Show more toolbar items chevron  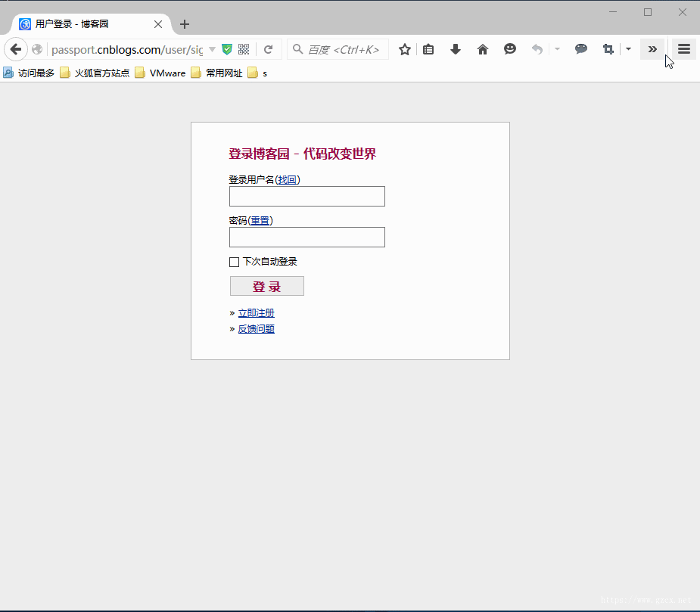tap(652, 49)
